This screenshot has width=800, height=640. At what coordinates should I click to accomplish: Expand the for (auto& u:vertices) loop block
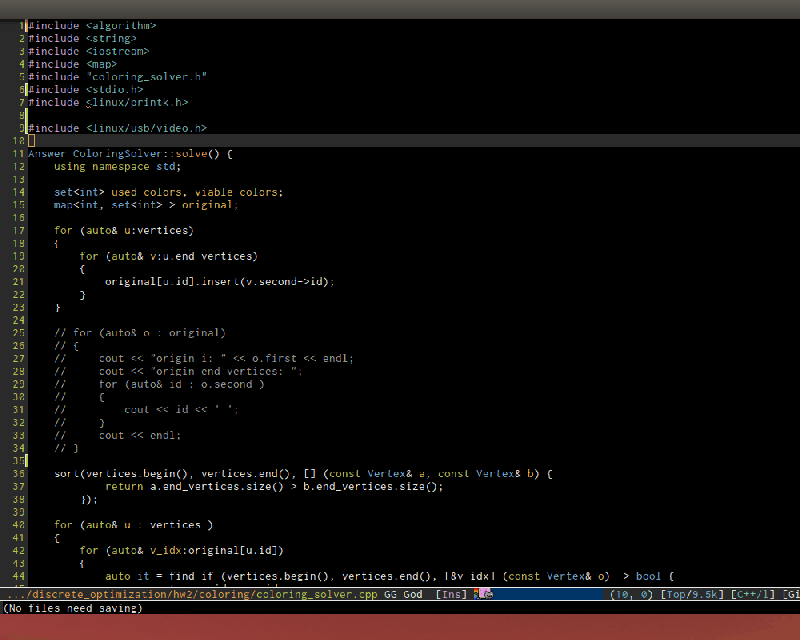pyautogui.click(x=124, y=229)
